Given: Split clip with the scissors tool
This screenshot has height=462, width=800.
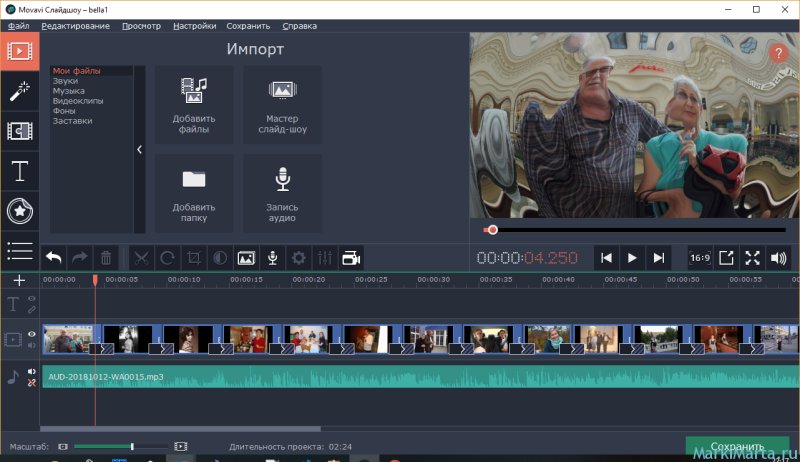Looking at the screenshot, I should (x=141, y=258).
